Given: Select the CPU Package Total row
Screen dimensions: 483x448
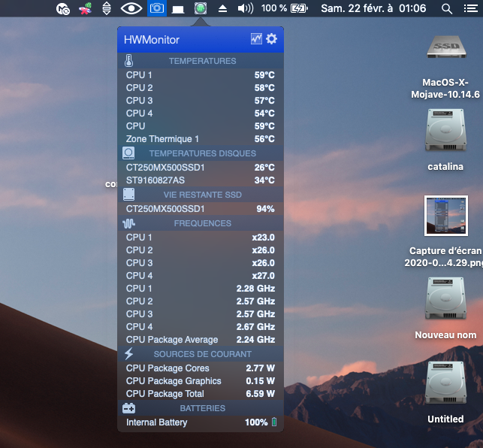Looking at the screenshot, I should pos(201,394).
